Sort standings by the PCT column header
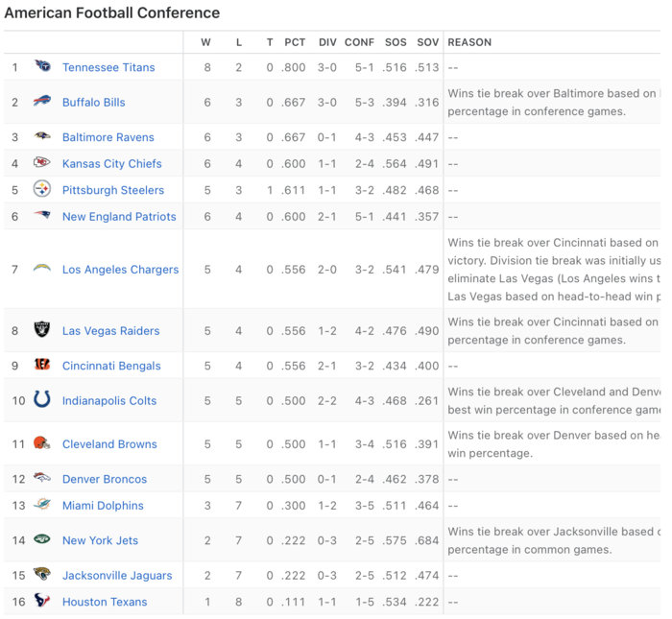Screen dimensions: 672x619 click(295, 42)
